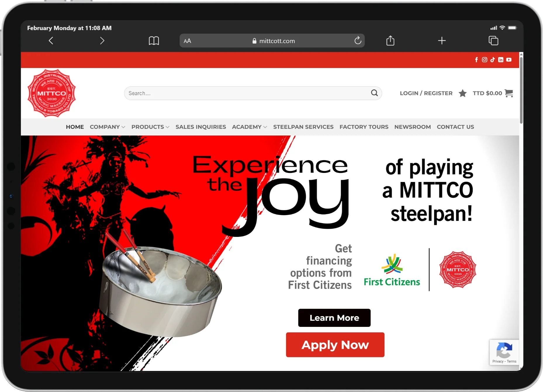Open Safari bookmarks book icon
The height and width of the screenshot is (392, 543).
click(154, 41)
